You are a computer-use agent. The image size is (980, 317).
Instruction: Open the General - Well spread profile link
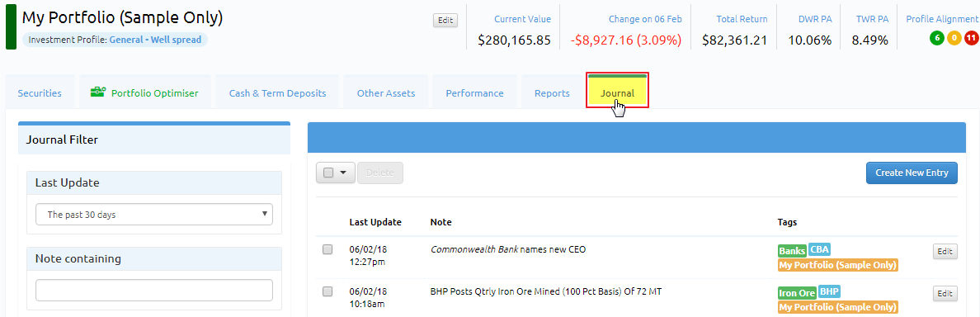pyautogui.click(x=156, y=40)
